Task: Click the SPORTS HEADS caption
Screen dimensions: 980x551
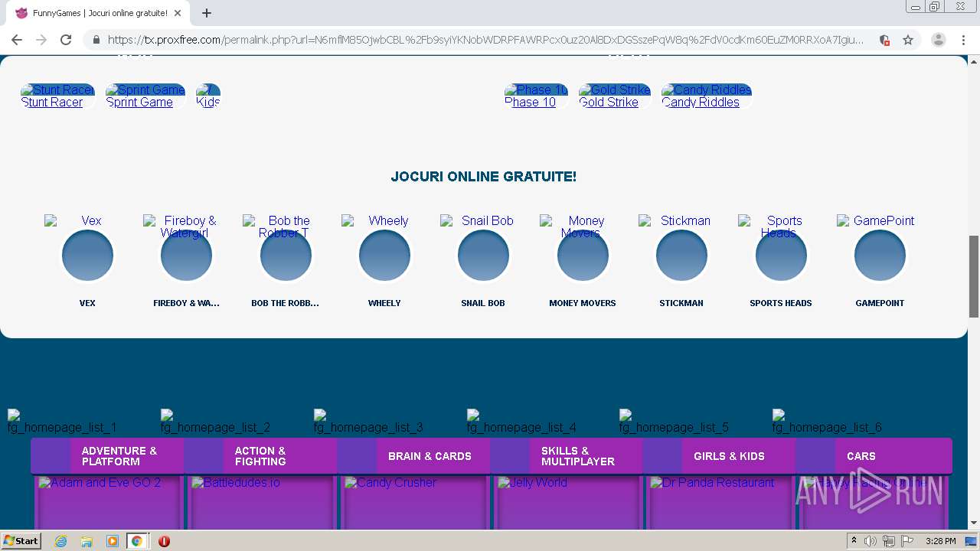Action: tap(781, 303)
